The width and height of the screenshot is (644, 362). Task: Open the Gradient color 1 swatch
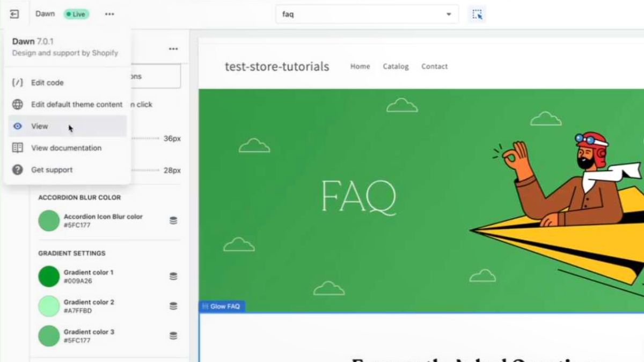coord(48,276)
